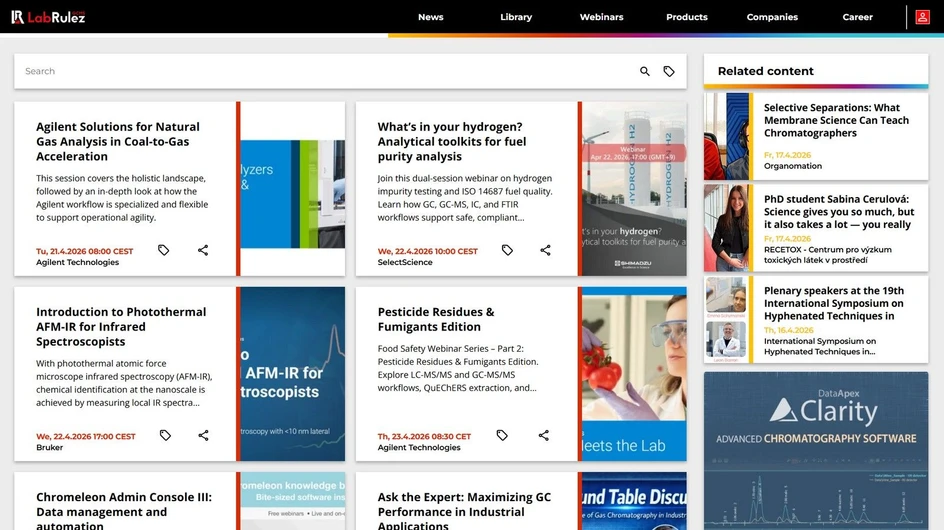The image size is (944, 530).
Task: Open the DataApex Clarity software ad
Action: click(x=816, y=450)
